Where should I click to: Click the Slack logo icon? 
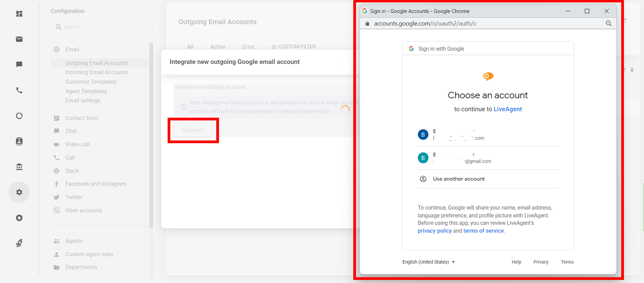56,171
